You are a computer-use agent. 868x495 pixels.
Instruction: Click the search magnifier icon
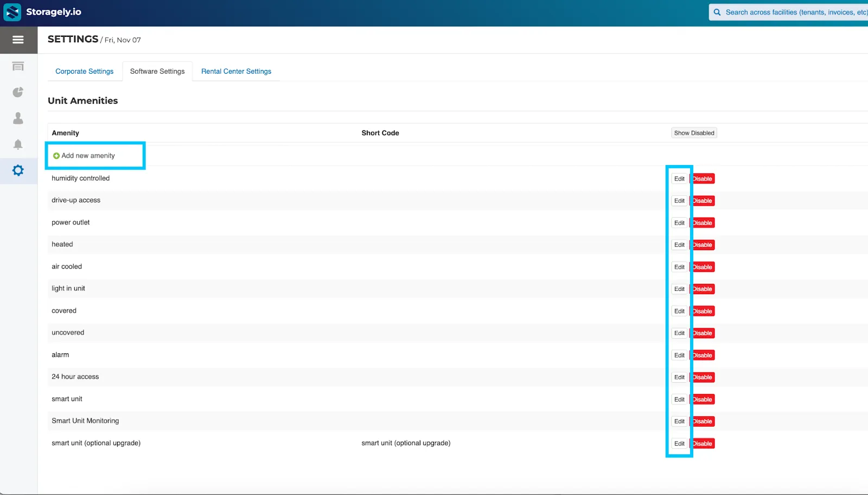click(x=717, y=12)
